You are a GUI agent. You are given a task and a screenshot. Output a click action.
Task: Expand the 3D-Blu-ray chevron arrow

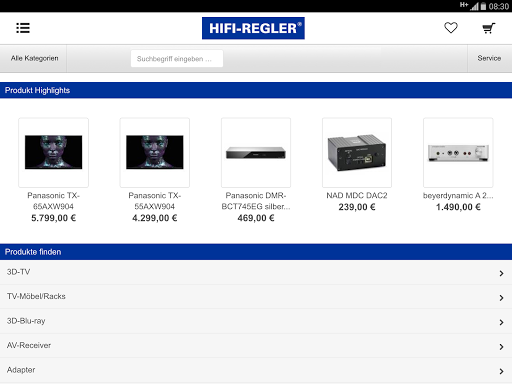501,322
